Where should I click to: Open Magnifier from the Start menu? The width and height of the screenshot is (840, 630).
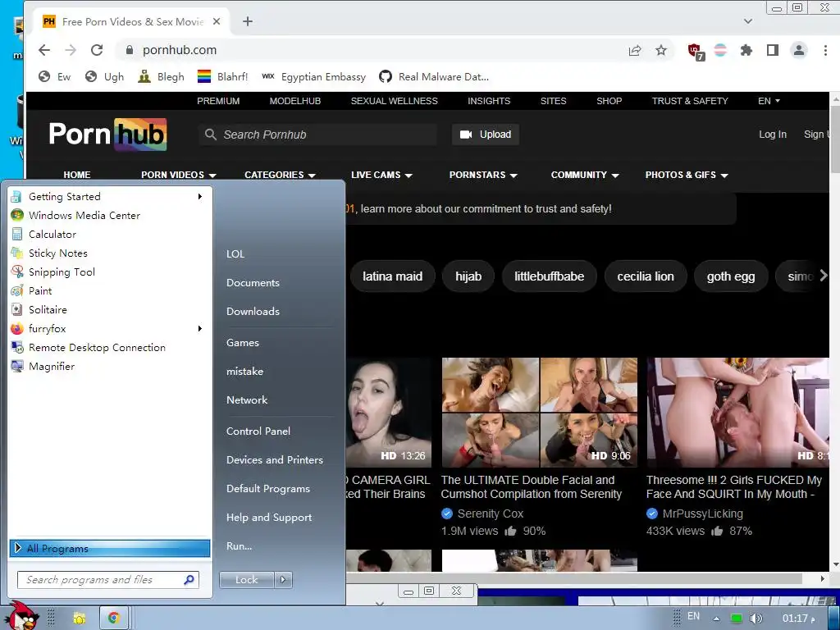click(52, 367)
